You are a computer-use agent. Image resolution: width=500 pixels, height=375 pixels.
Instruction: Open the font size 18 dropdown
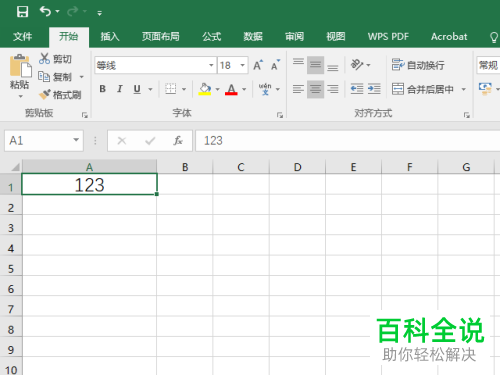click(243, 65)
